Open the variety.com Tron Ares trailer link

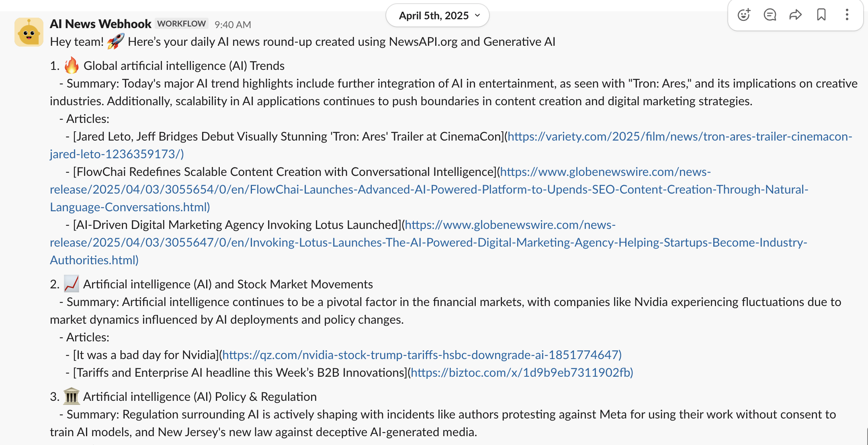(x=680, y=137)
